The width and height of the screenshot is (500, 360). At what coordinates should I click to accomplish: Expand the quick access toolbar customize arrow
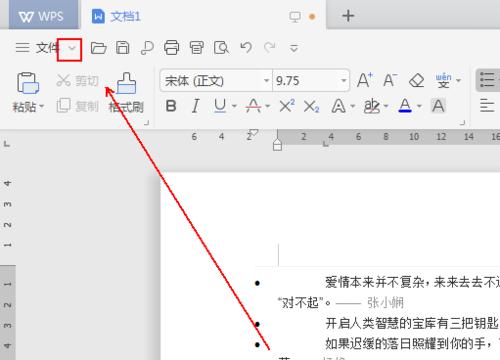point(294,48)
